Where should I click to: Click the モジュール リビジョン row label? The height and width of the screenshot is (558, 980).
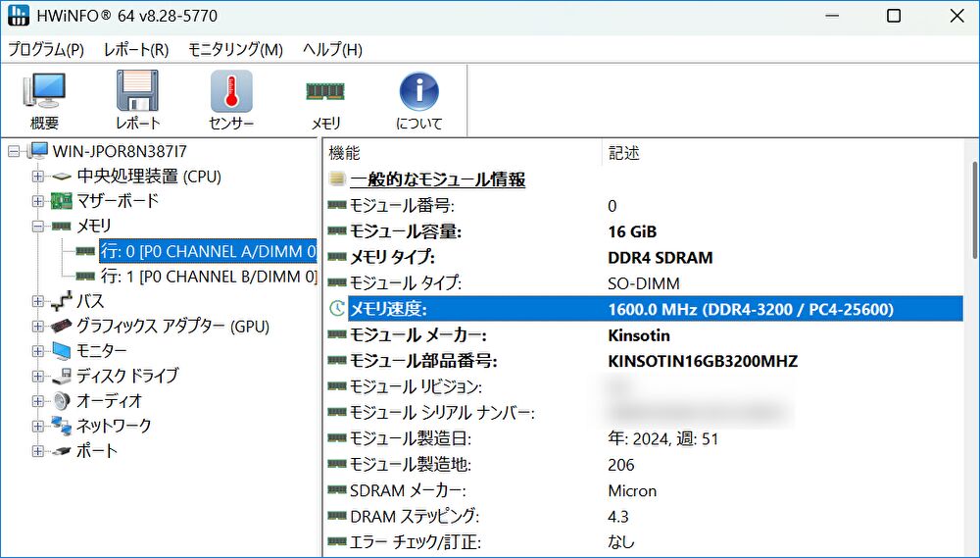416,386
